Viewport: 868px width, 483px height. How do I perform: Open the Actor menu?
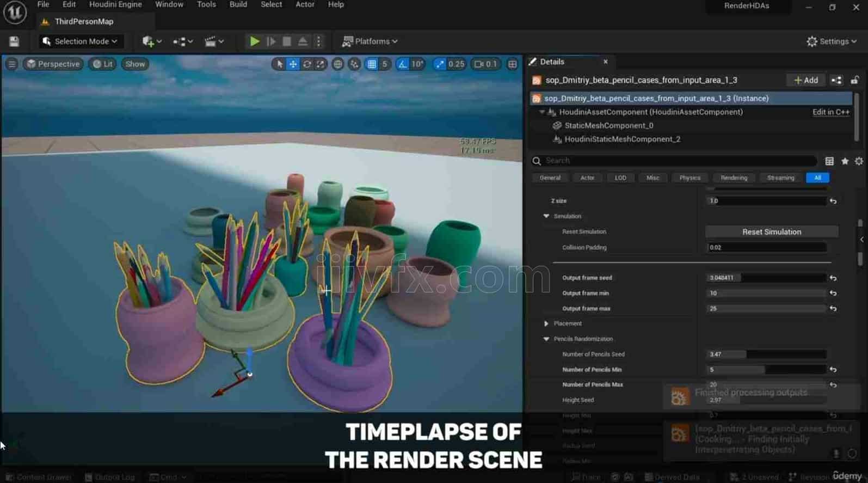click(305, 5)
